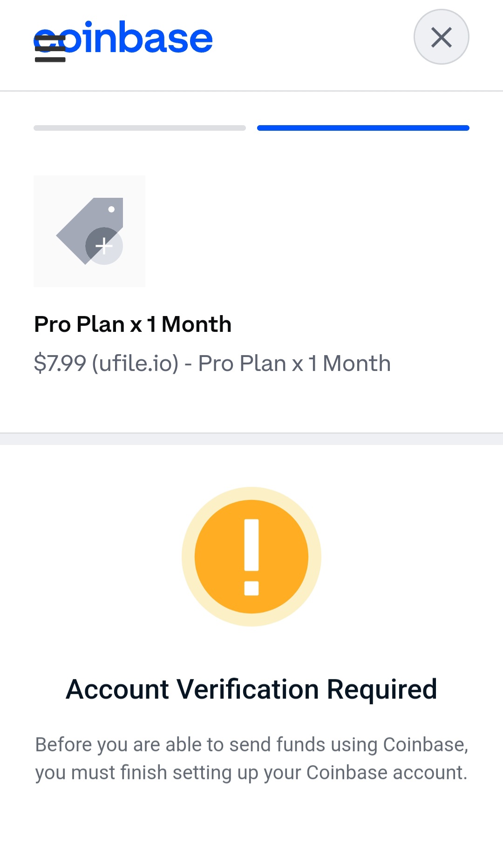Click the header divider line under the logo

tap(251, 91)
